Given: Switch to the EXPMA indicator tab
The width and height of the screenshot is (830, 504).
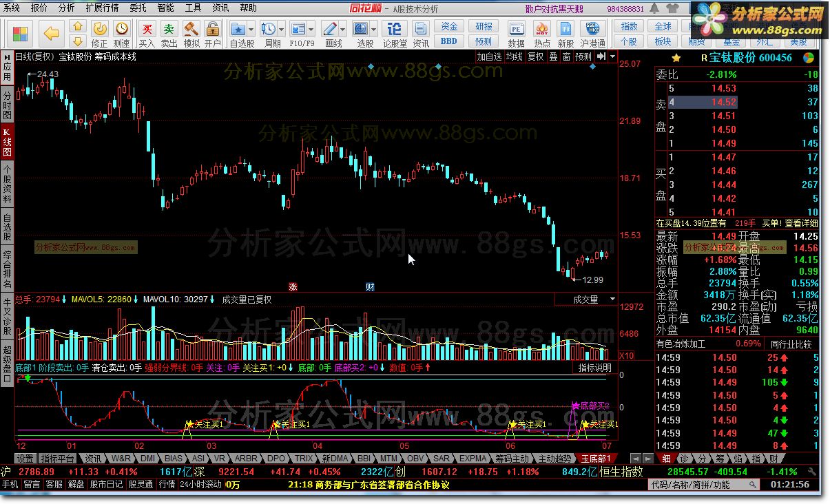Looking at the screenshot, I should [473, 459].
